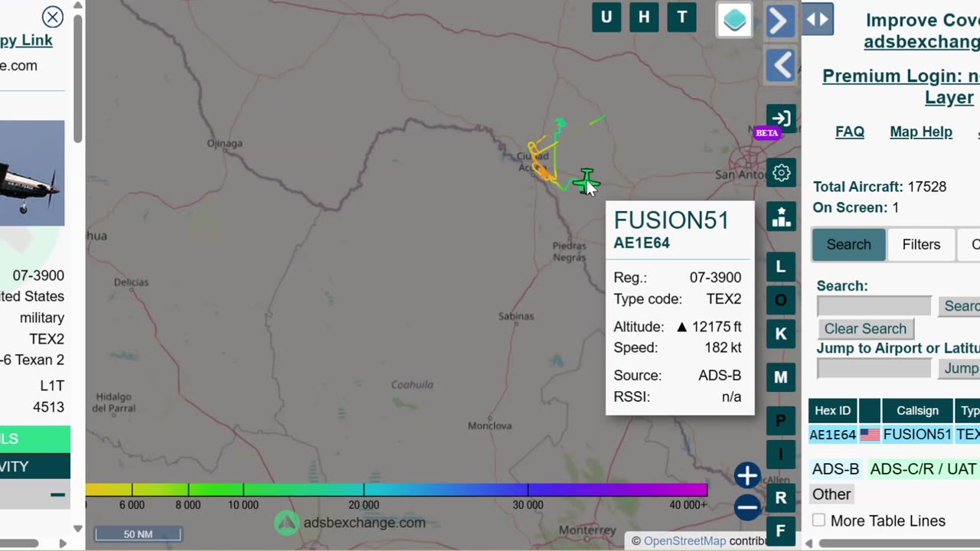This screenshot has width=980, height=551.
Task: Open the map layers selector icon
Action: tap(734, 20)
